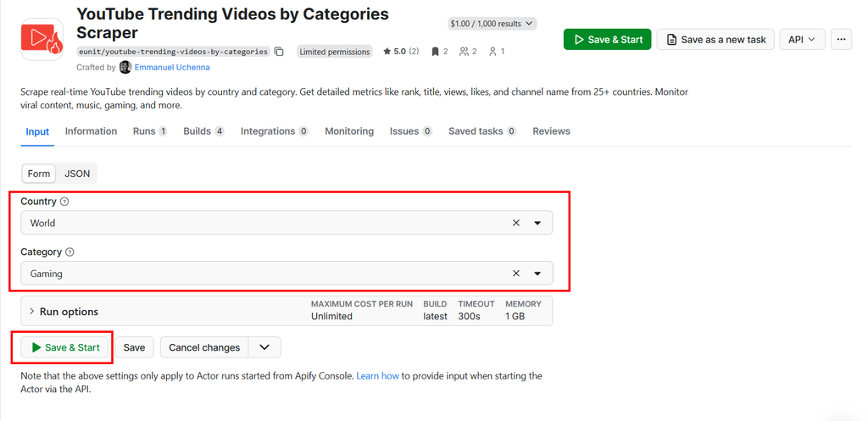The image size is (868, 421).
Task: Click the Cancel changes button
Action: click(204, 347)
